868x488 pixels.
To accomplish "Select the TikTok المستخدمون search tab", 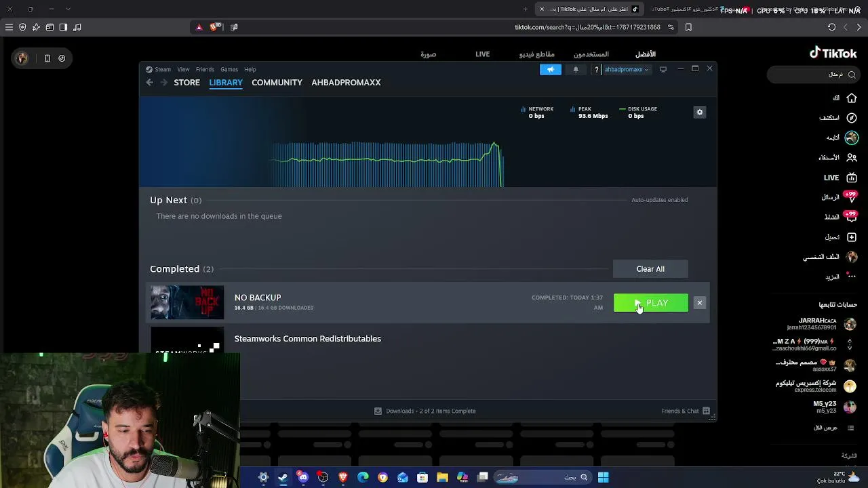I will [591, 54].
